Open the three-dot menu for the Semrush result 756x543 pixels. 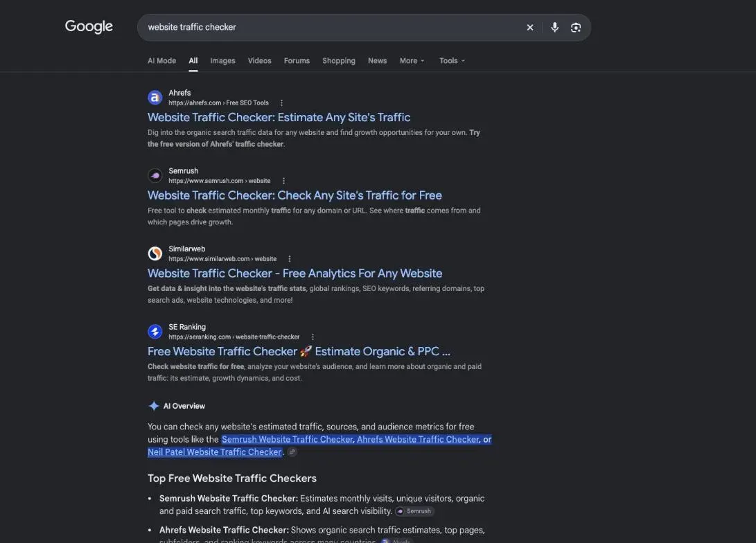pyautogui.click(x=283, y=181)
